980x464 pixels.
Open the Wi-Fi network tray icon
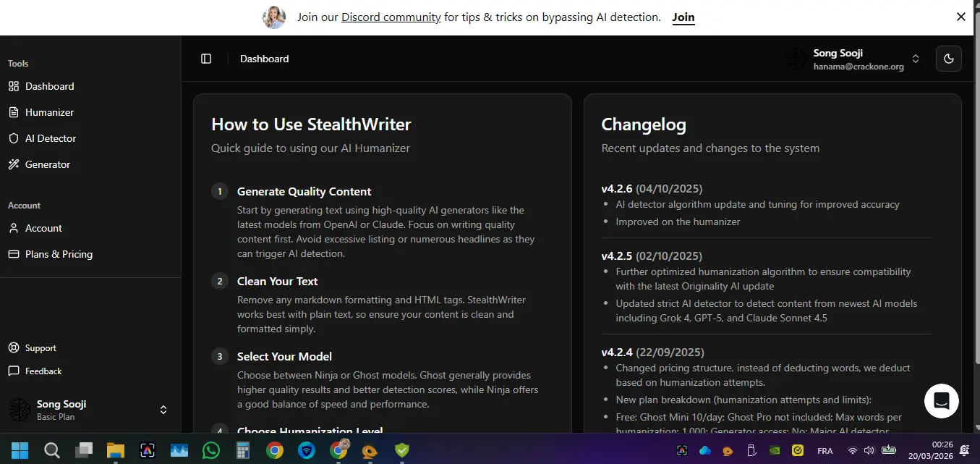coord(853,451)
